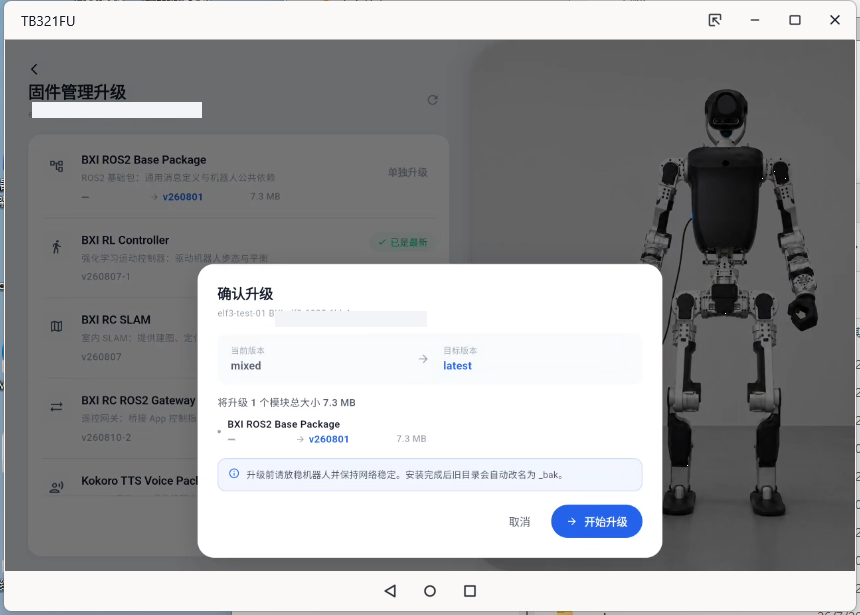Click the TB321FU window title
The height and width of the screenshot is (615, 860).
tap(48, 21)
